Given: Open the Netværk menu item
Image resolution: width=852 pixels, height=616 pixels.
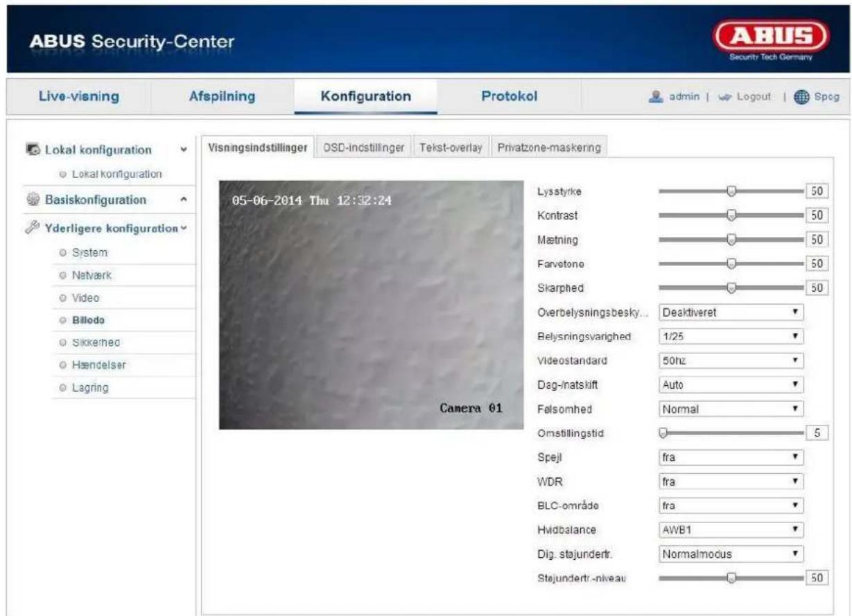Looking at the screenshot, I should click(94, 275).
